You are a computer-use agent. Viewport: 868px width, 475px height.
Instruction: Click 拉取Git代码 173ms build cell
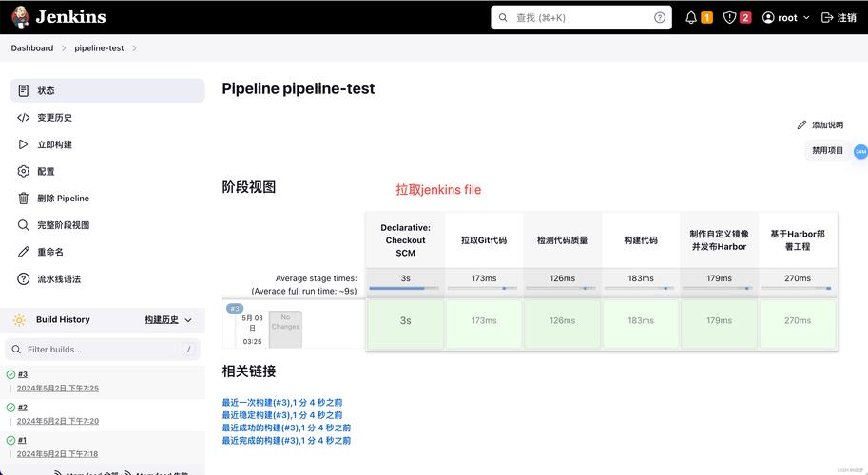484,324
